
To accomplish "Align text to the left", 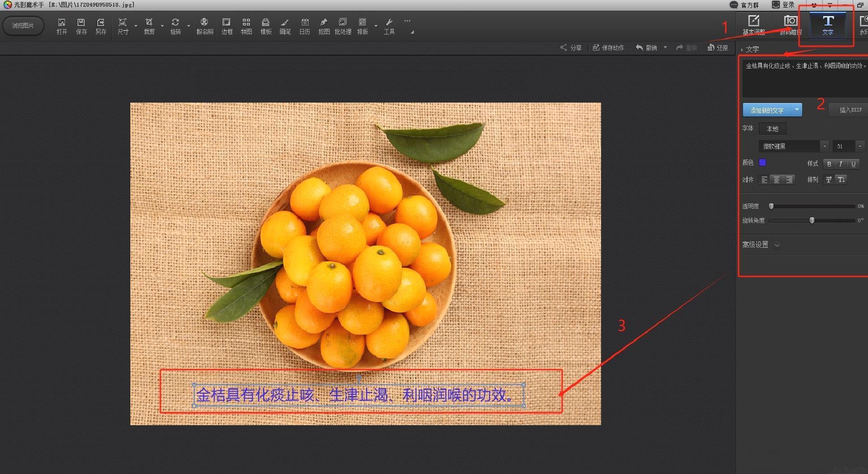I will point(765,180).
